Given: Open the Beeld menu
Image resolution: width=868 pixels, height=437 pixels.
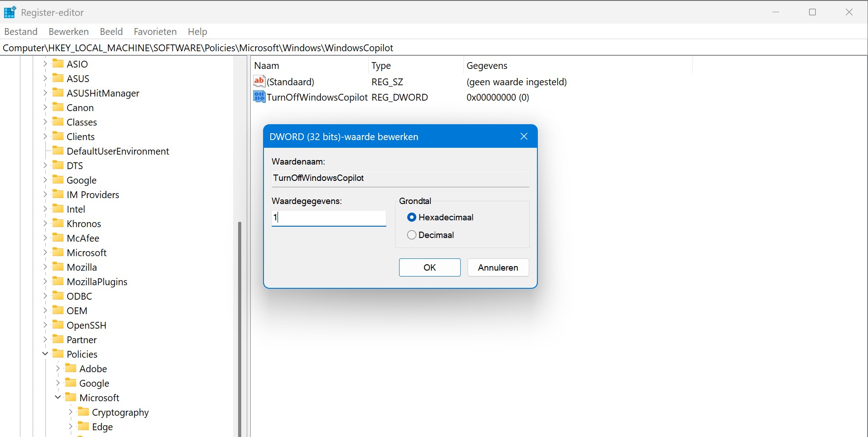Looking at the screenshot, I should (x=111, y=31).
